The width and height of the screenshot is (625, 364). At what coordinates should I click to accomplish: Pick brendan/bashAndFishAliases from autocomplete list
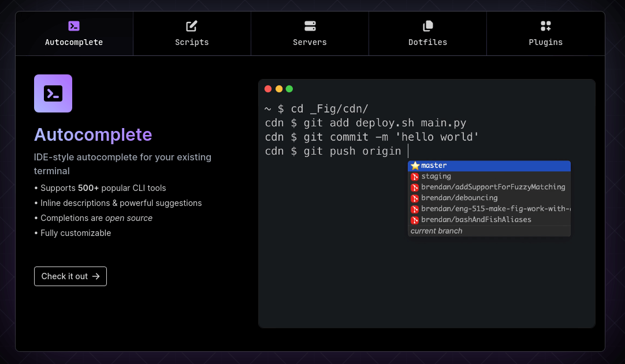pyautogui.click(x=476, y=220)
